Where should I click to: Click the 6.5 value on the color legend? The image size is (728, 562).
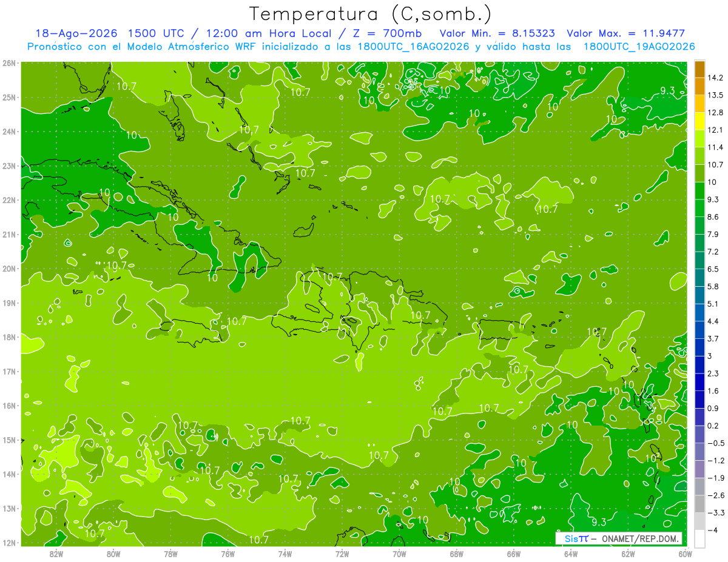[x=713, y=269]
